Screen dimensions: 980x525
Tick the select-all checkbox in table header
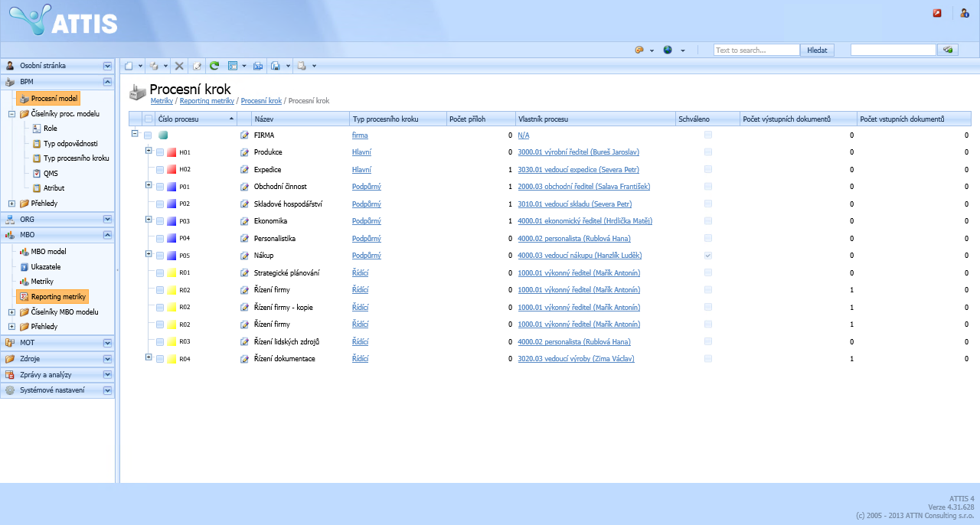click(x=149, y=119)
